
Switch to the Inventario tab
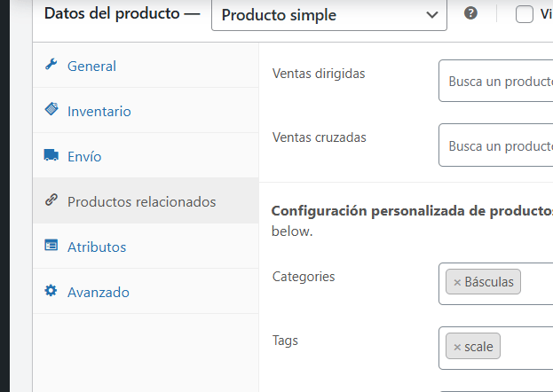[x=99, y=111]
